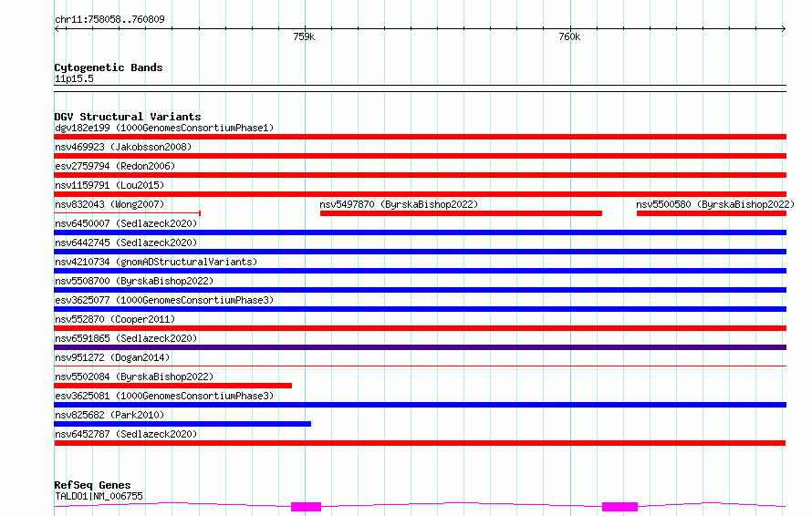Click the short red bar under nsv5502084
Viewport: 812px width, 516px height.
(173, 386)
